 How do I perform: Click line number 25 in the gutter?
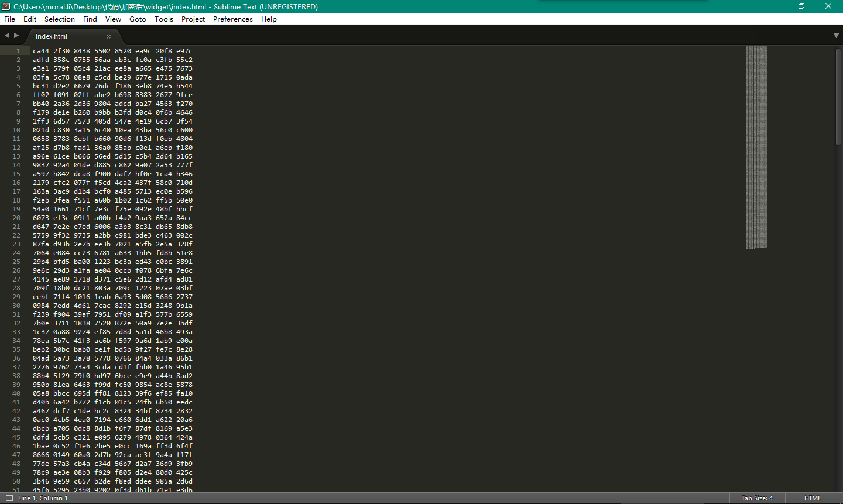pos(16,262)
